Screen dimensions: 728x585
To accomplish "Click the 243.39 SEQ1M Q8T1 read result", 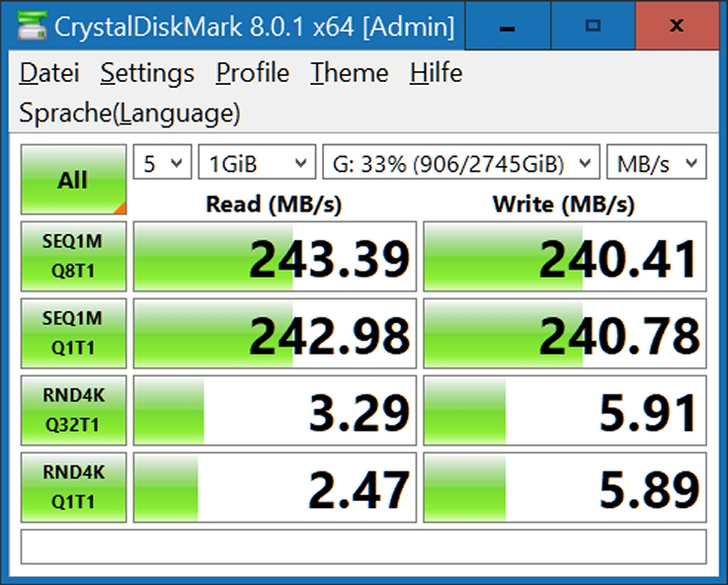I will (x=275, y=256).
